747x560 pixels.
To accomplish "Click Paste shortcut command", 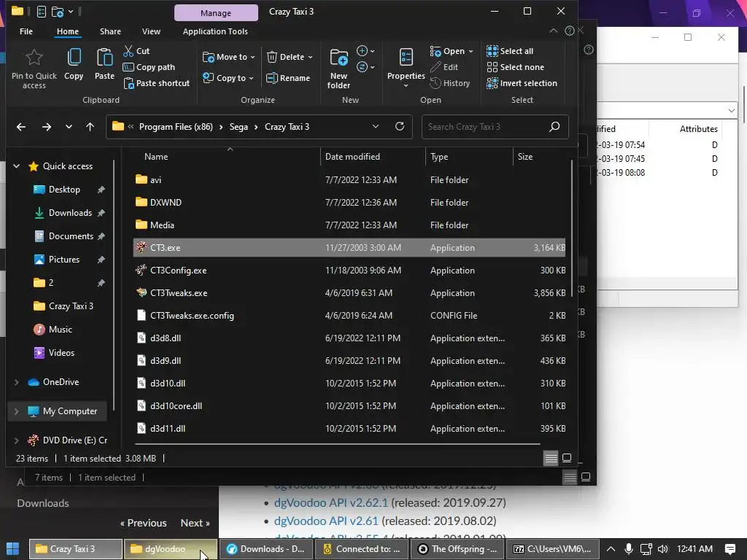I will [x=157, y=83].
